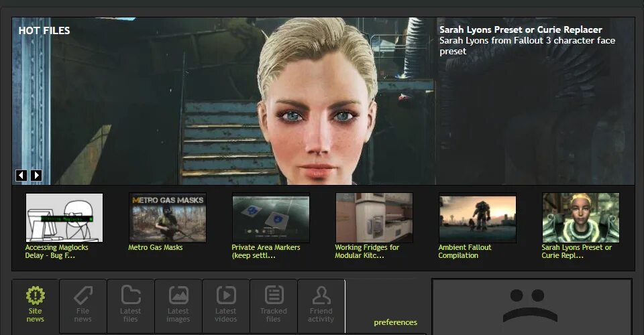Advance to the next hot file slide
This screenshot has height=335, width=644.
click(x=36, y=176)
